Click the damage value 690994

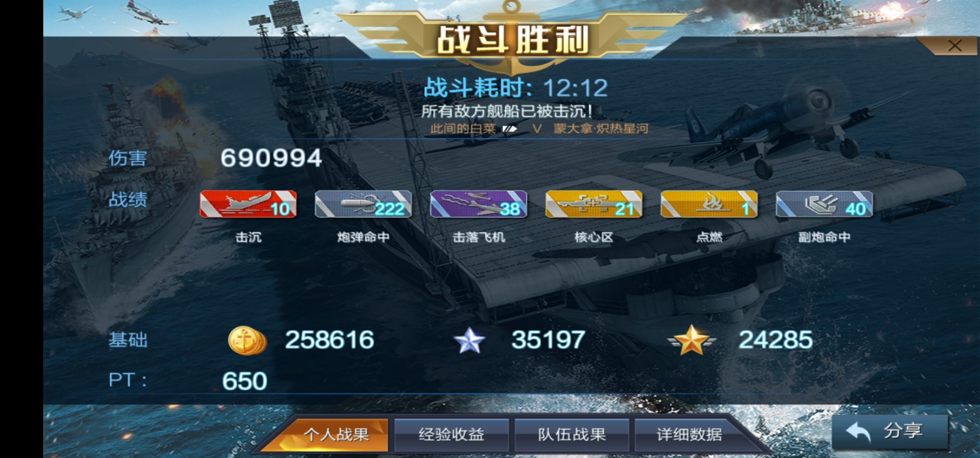271,158
